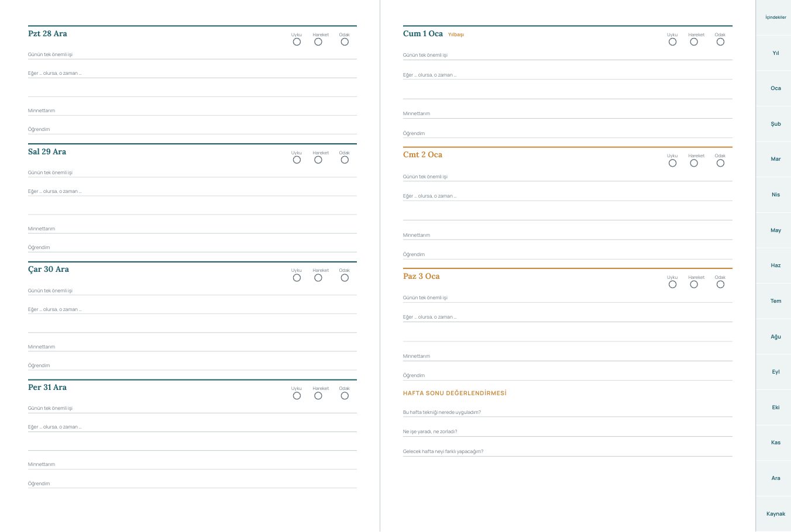Tick the Odak circle for Paz 3 Oca

click(720, 285)
